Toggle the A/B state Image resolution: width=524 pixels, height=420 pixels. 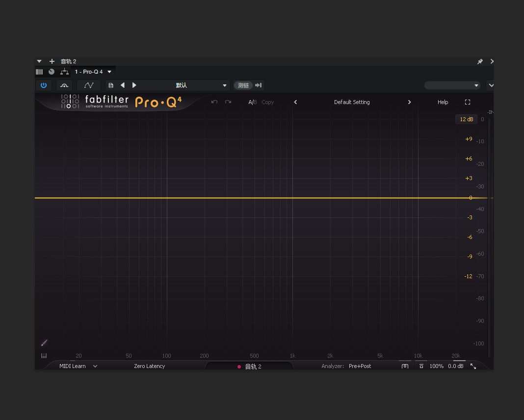252,102
